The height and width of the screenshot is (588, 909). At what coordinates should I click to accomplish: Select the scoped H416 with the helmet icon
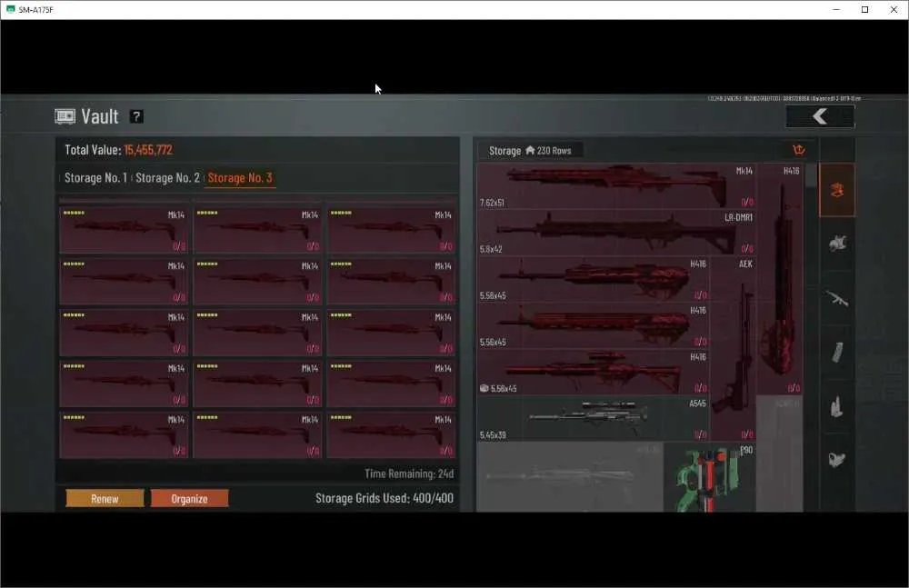click(x=593, y=372)
